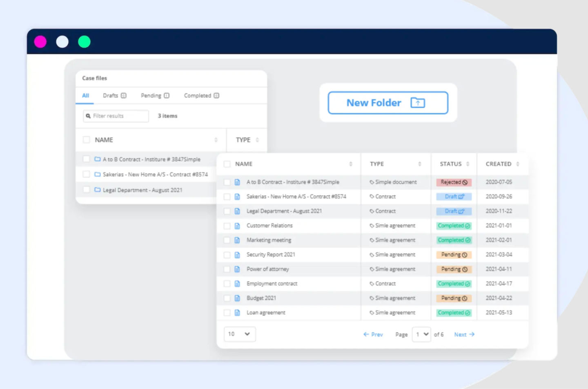Screen dimensions: 588x389
Task: Click the pink window control dot
Action: pos(40,42)
